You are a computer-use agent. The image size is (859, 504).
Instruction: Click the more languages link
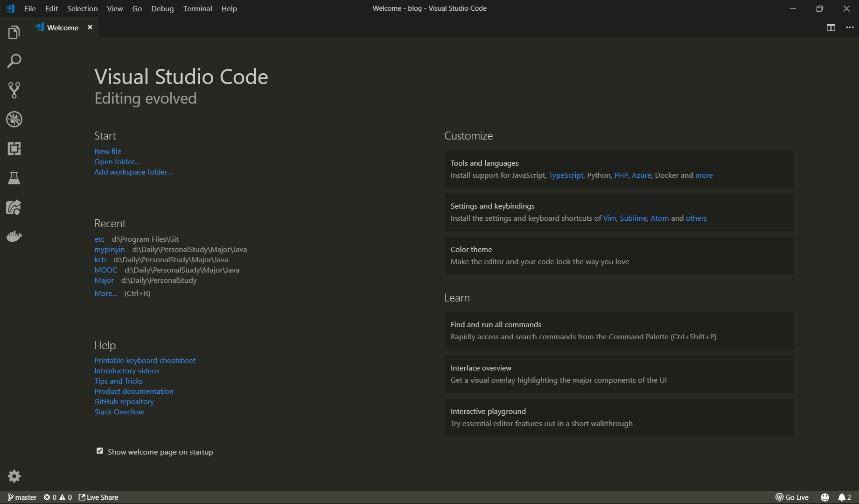click(704, 175)
